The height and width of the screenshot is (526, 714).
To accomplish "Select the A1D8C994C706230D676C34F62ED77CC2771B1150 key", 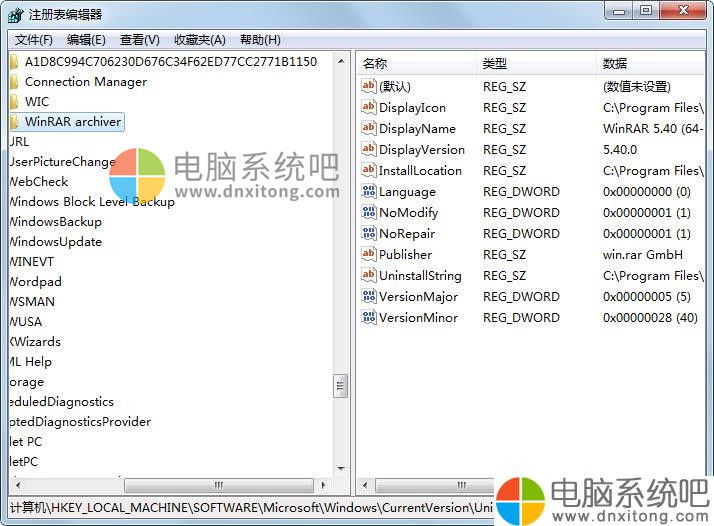I will 171,61.
